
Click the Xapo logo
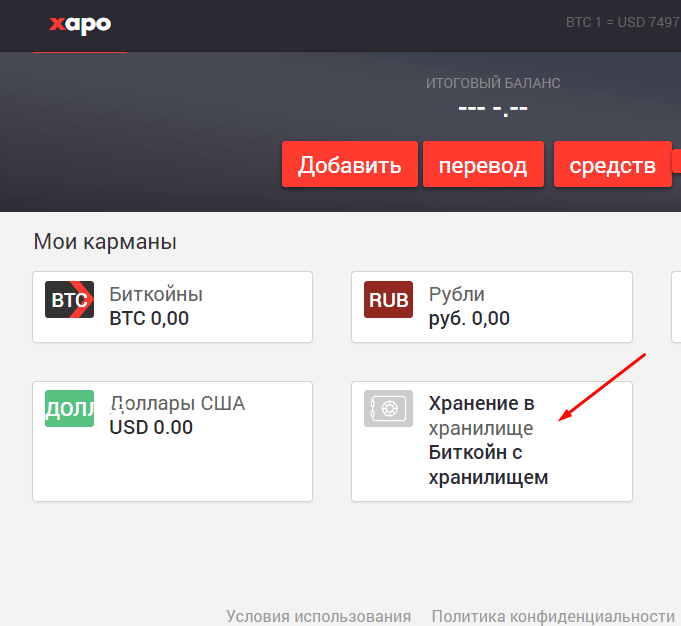(x=80, y=25)
